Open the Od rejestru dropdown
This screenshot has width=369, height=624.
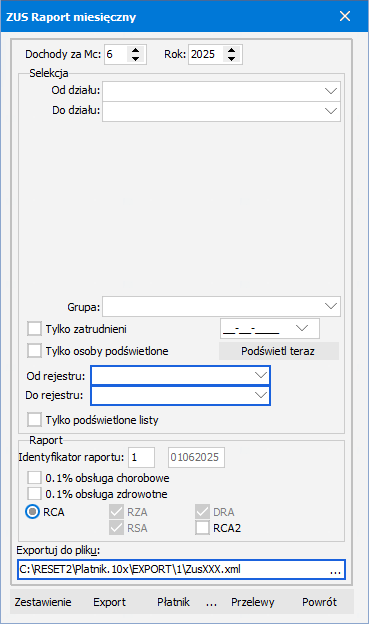(261, 375)
